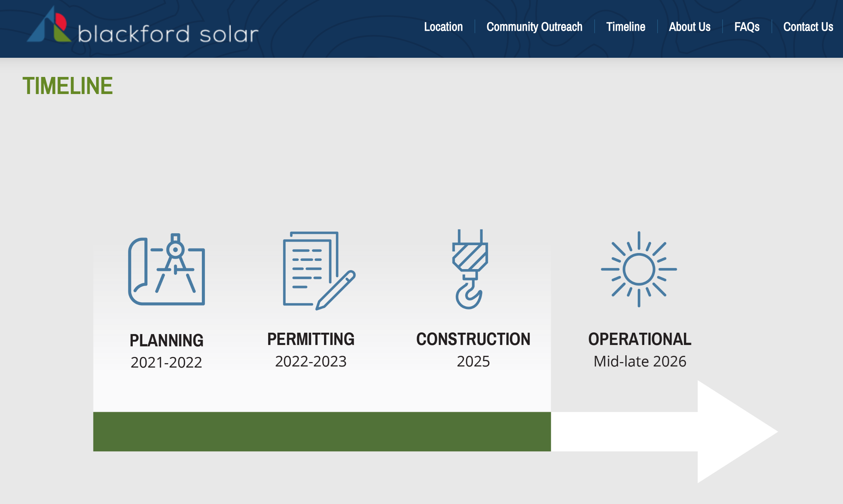Screen dimensions: 843x504
Task: Click the Construction crane hook icon
Action: [x=470, y=269]
